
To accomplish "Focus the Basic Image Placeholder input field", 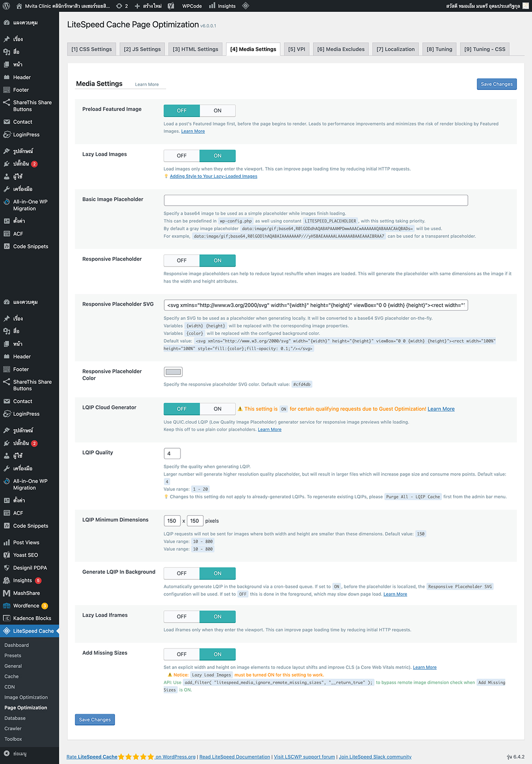I will point(316,200).
